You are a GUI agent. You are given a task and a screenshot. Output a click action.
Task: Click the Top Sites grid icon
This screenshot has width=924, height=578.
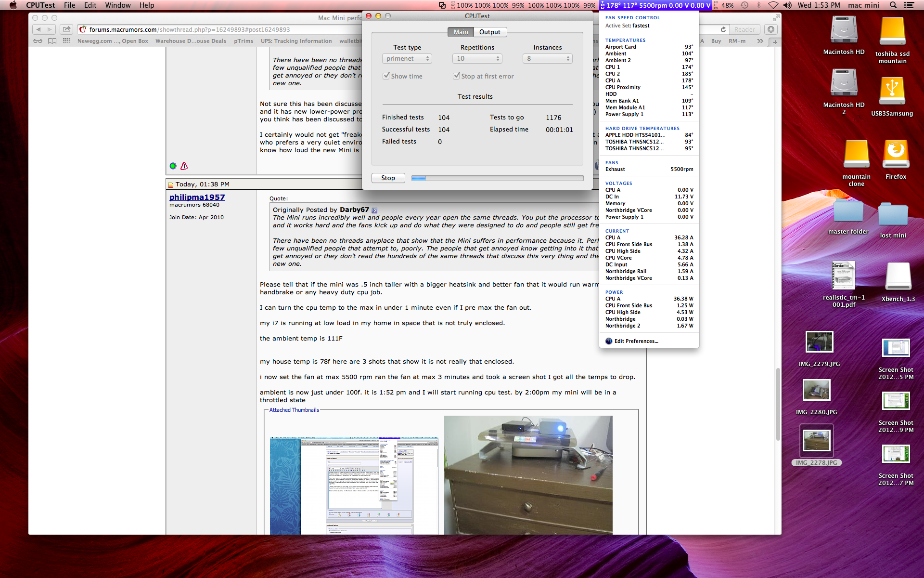[x=66, y=41]
